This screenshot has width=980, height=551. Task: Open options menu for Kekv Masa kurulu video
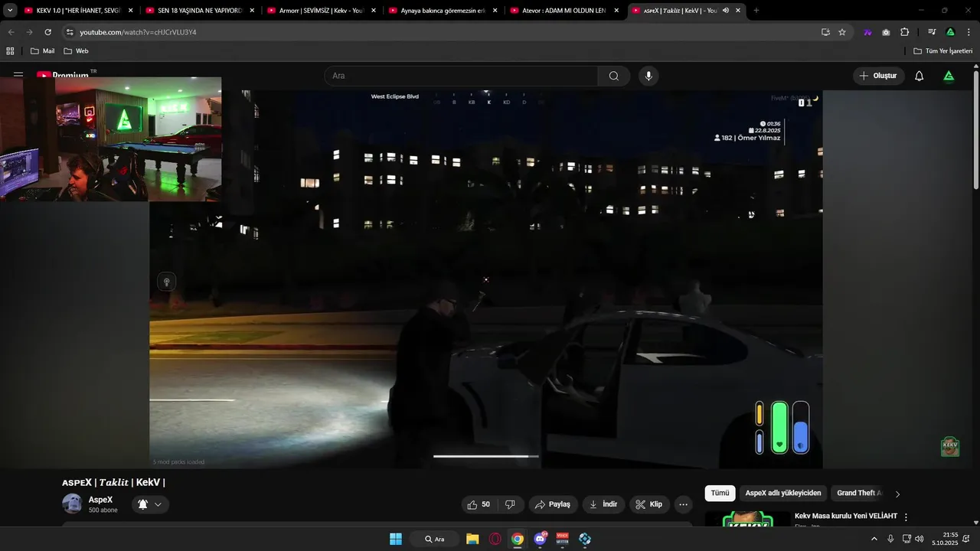pyautogui.click(x=906, y=517)
